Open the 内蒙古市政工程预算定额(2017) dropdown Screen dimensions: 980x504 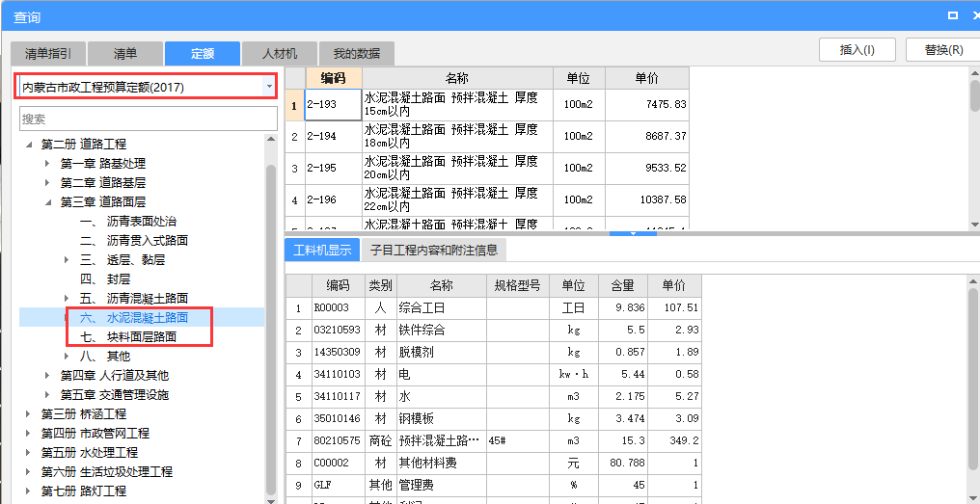pyautogui.click(x=269, y=86)
